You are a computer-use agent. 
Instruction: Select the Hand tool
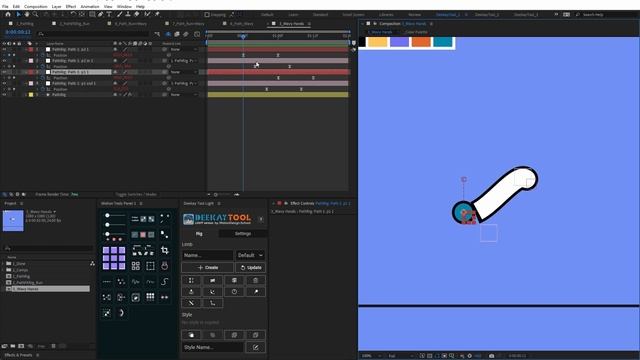point(27,14)
